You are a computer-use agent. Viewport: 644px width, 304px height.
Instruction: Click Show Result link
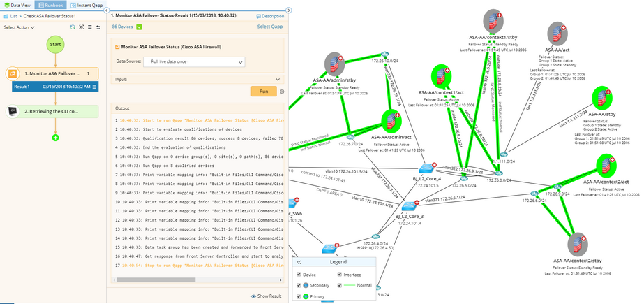pyautogui.click(x=266, y=296)
